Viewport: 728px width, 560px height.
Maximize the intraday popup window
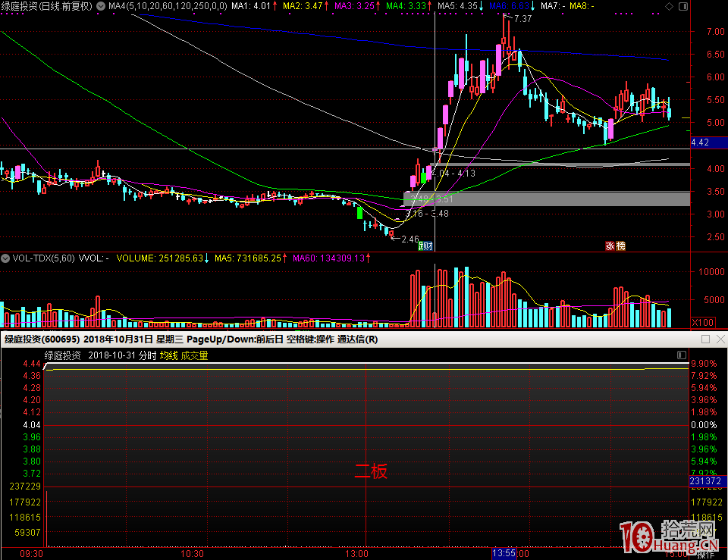click(x=705, y=339)
